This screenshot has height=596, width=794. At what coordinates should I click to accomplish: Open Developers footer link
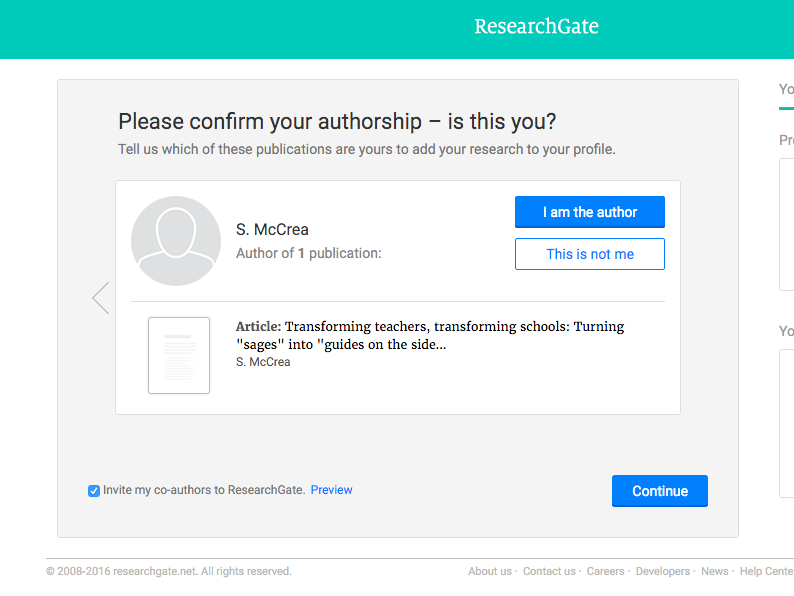[x=662, y=571]
